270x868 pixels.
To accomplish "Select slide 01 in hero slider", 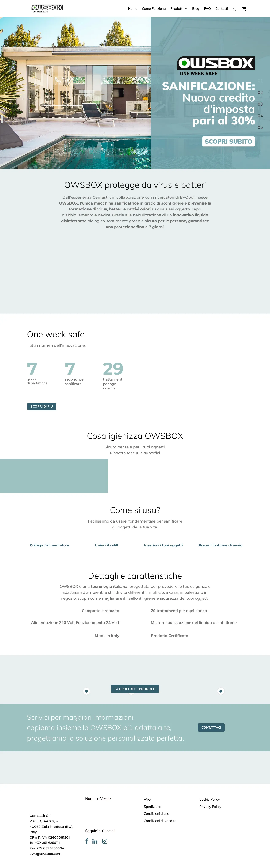I will tap(260, 81).
